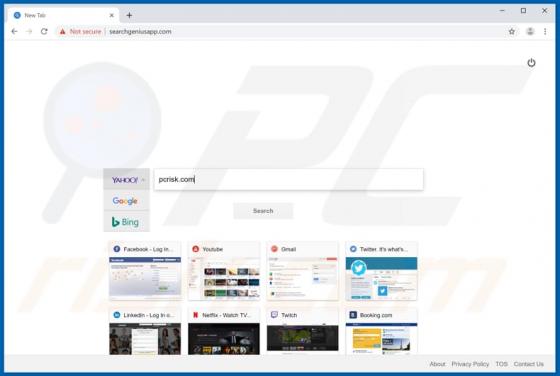Reload the page with the refresh icon

[x=44, y=31]
